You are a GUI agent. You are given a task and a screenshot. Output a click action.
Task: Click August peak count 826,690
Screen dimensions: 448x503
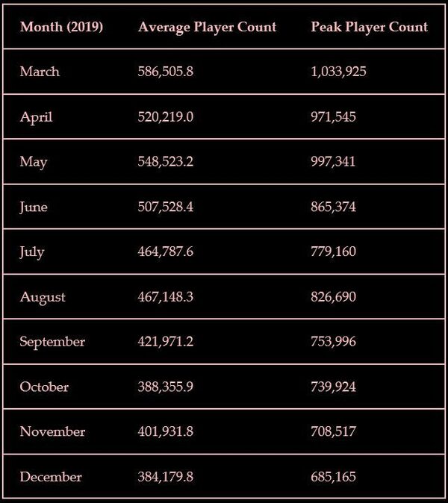click(333, 297)
